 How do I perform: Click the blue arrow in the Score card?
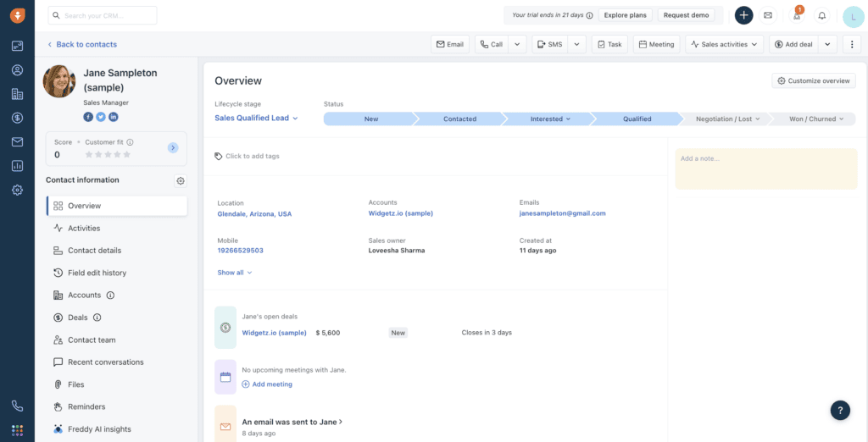[173, 147]
